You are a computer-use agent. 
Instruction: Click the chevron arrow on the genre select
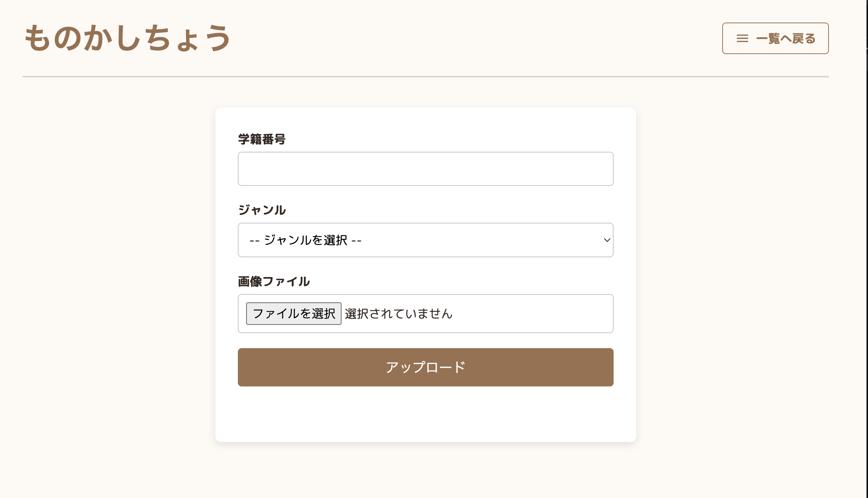click(x=606, y=240)
